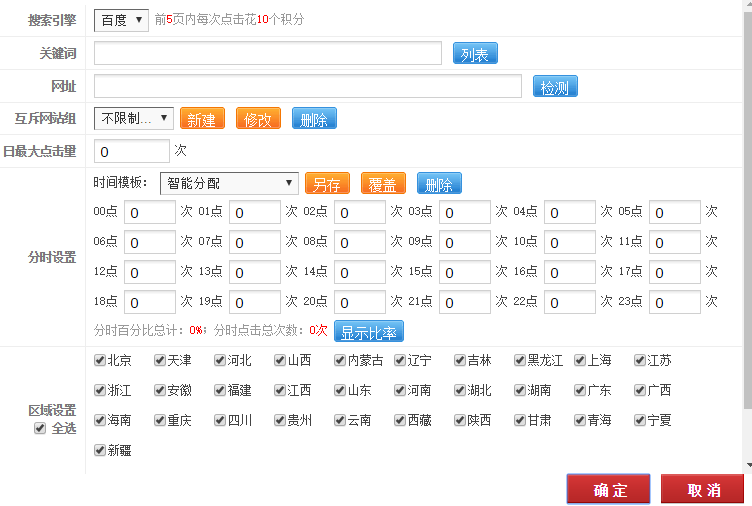
Task: Uncheck the 北京 checkbox
Action: pos(100,360)
